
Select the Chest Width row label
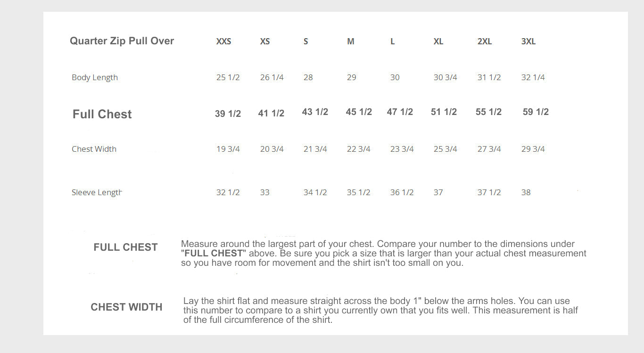pyautogui.click(x=94, y=149)
